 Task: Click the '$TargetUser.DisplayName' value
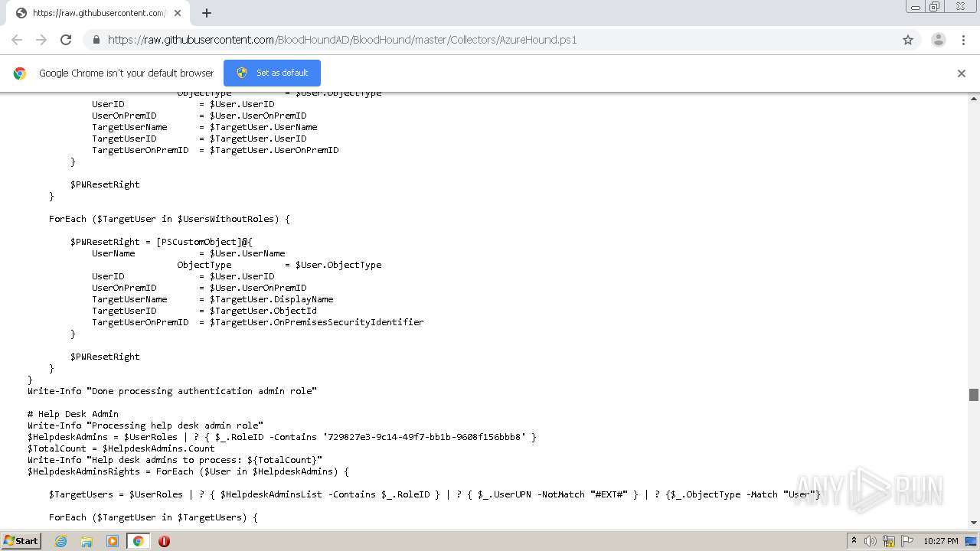[272, 299]
